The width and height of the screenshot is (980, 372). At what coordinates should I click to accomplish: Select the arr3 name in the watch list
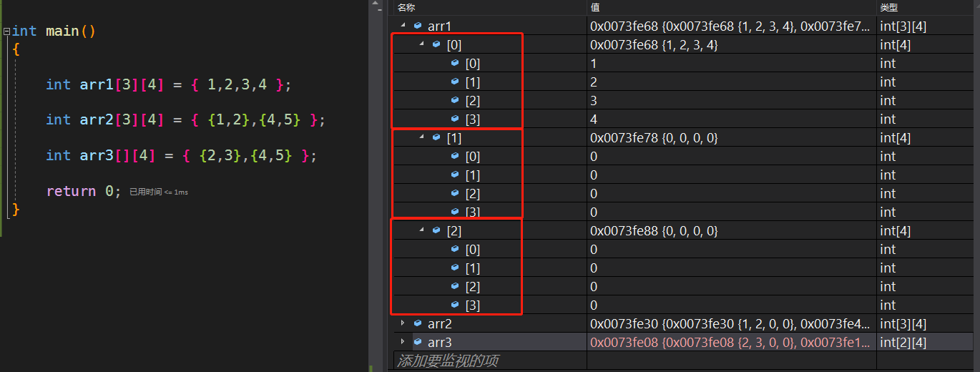[x=439, y=342]
